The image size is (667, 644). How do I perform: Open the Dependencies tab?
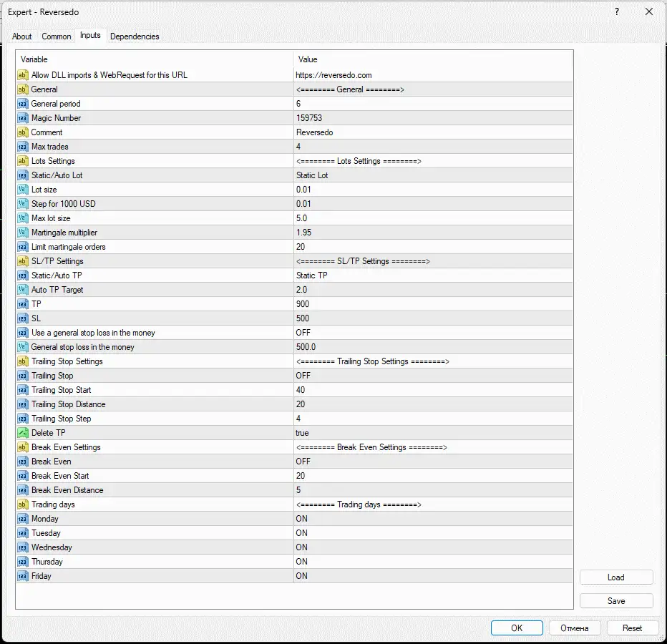pyautogui.click(x=135, y=36)
